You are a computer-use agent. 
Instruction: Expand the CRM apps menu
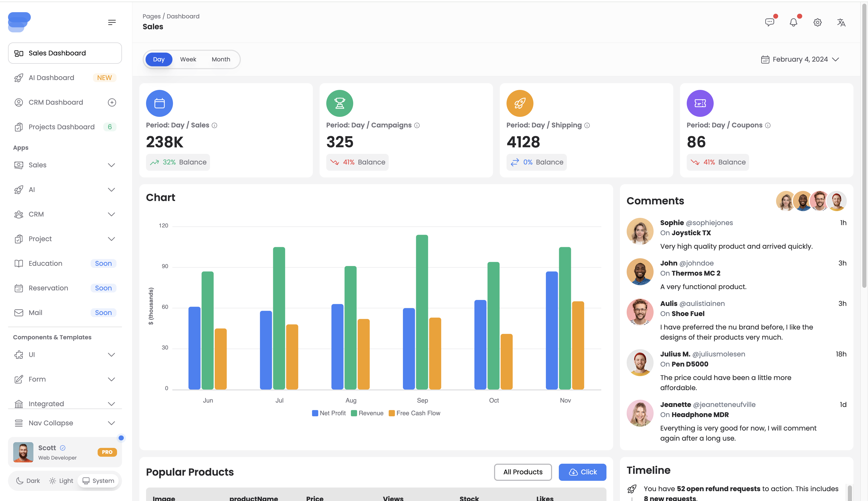[x=65, y=214]
